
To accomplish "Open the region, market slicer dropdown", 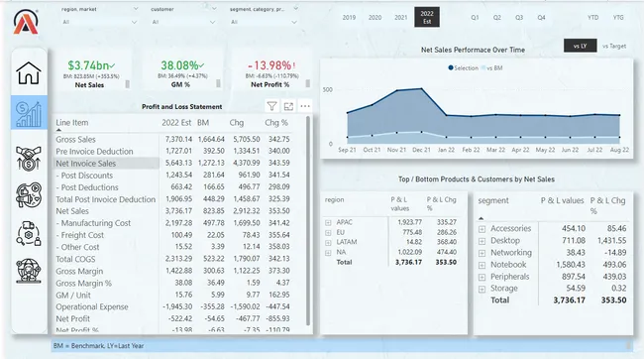I will (x=136, y=9).
